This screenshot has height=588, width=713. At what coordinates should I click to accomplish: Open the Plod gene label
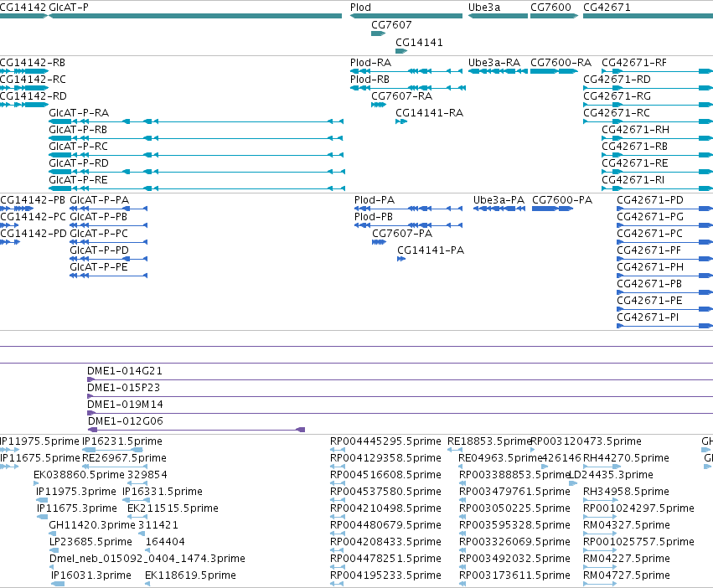360,8
